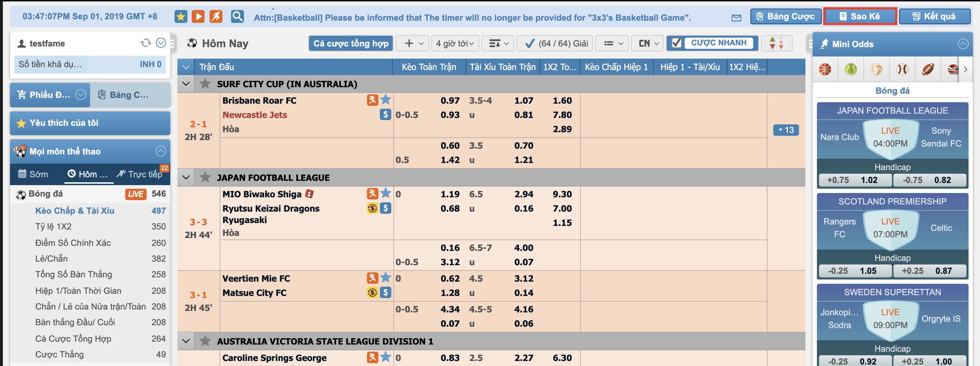This screenshot has width=980, height=366.
Task: Open the envelope messages icon
Action: point(736,18)
